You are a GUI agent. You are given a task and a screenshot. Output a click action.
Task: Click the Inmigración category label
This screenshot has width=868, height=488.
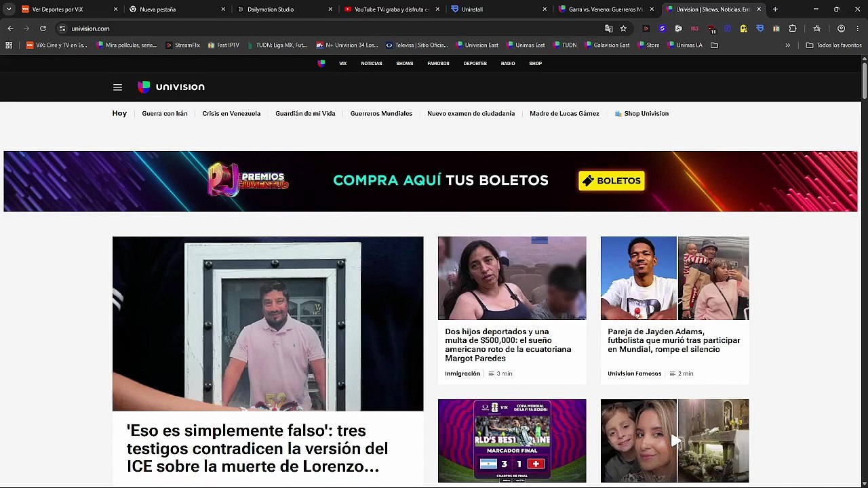click(x=462, y=373)
